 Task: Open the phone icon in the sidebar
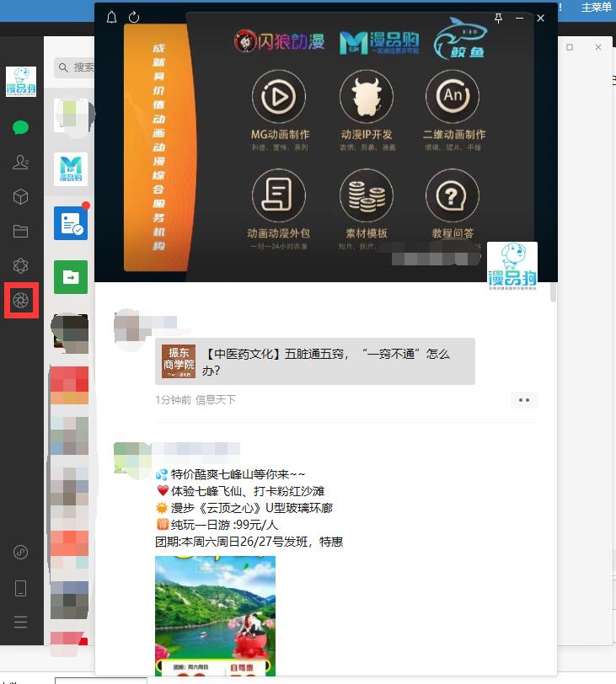pos(20,588)
